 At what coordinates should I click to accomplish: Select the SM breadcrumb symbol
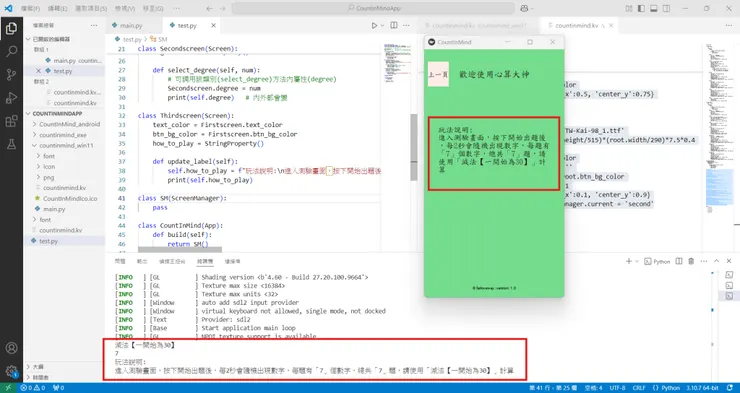(159, 39)
